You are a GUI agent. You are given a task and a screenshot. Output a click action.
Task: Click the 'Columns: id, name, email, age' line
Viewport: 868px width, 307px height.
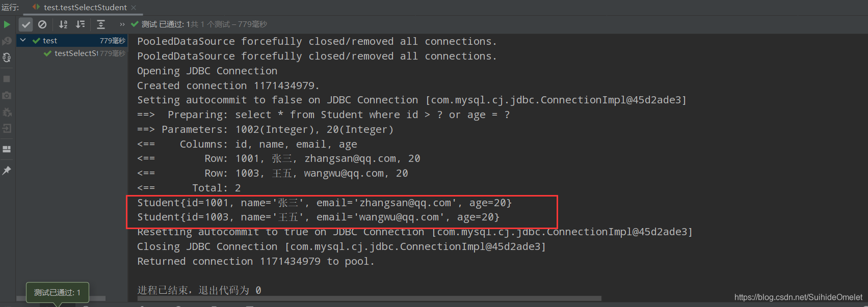(247, 144)
